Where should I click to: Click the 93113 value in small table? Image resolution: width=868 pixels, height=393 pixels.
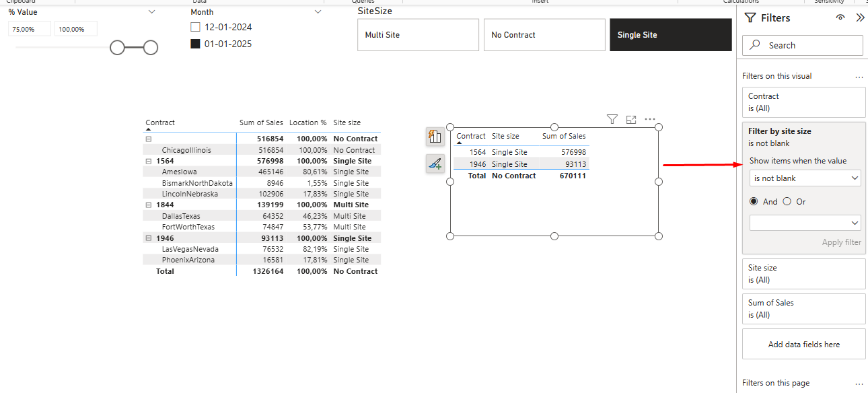pos(575,164)
